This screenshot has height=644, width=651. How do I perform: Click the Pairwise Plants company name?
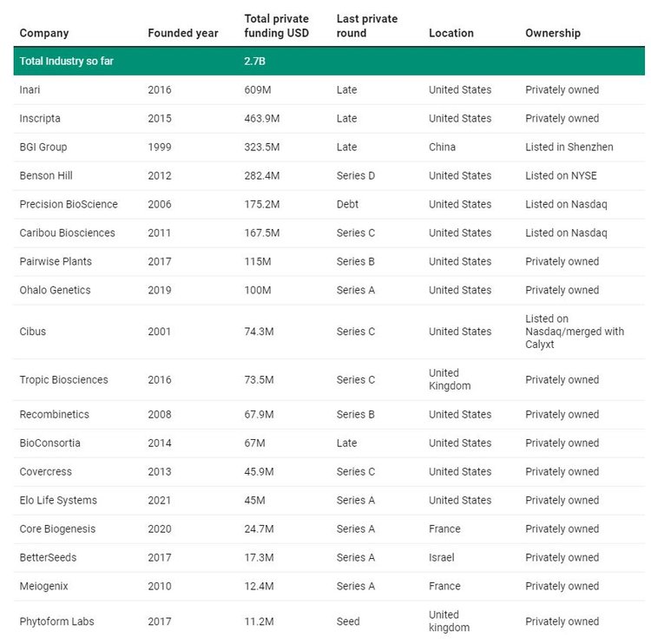(56, 261)
